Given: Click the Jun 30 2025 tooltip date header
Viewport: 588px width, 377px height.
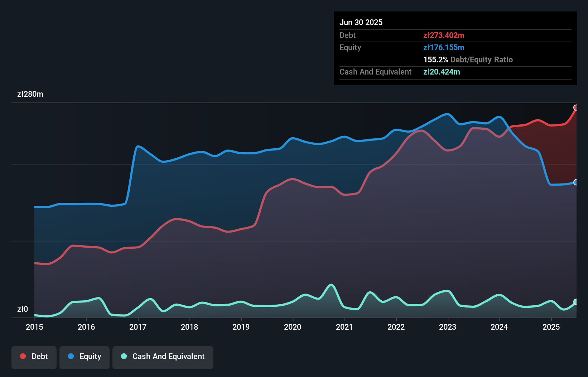Looking at the screenshot, I should point(361,22).
